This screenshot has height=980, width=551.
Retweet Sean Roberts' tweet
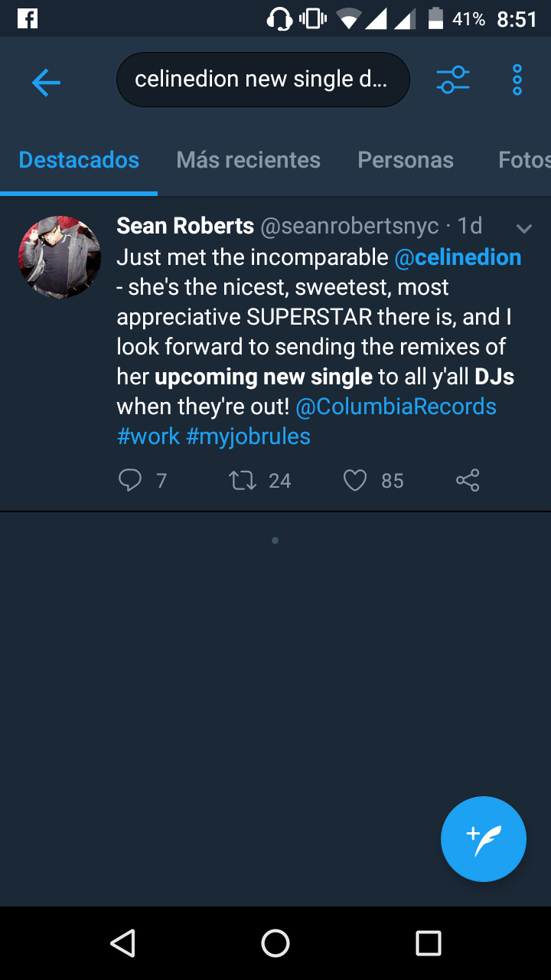tap(243, 480)
